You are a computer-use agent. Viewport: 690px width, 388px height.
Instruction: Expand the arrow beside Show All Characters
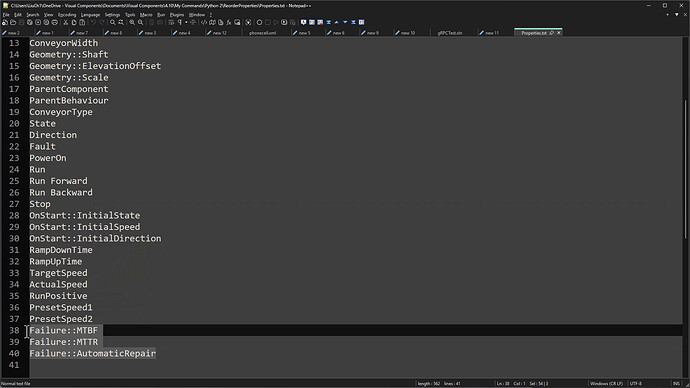click(186, 22)
